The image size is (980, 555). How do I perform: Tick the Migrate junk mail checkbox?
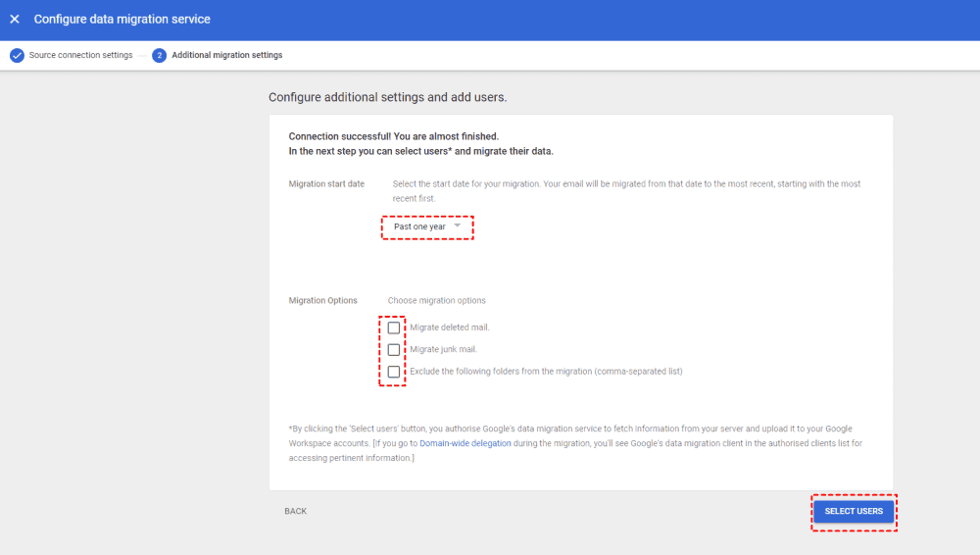coord(394,349)
